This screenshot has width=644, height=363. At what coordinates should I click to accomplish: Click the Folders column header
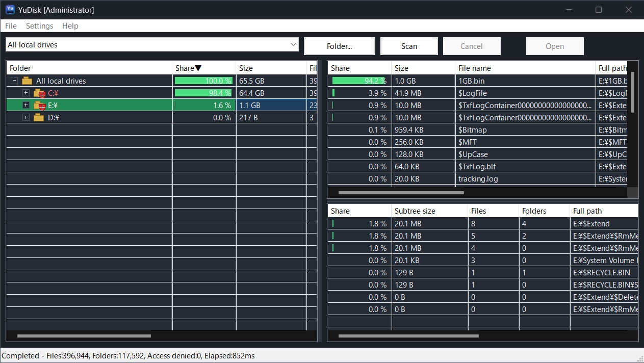544,211
